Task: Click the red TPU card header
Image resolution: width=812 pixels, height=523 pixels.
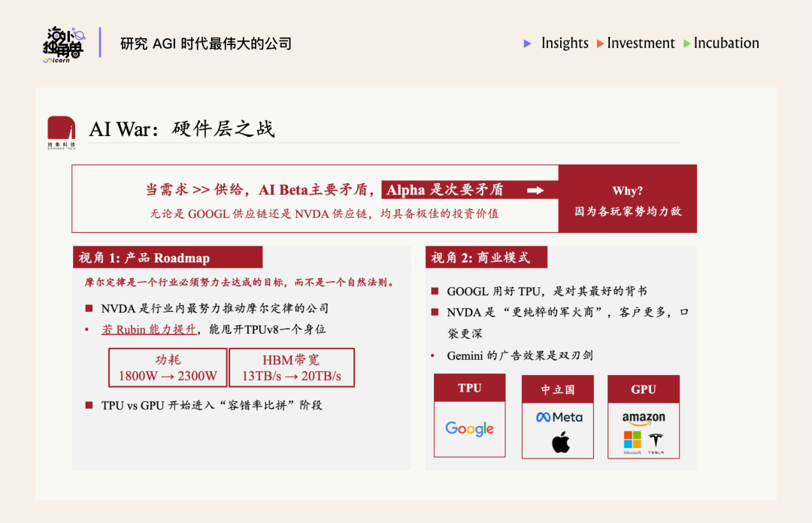Action: click(469, 388)
